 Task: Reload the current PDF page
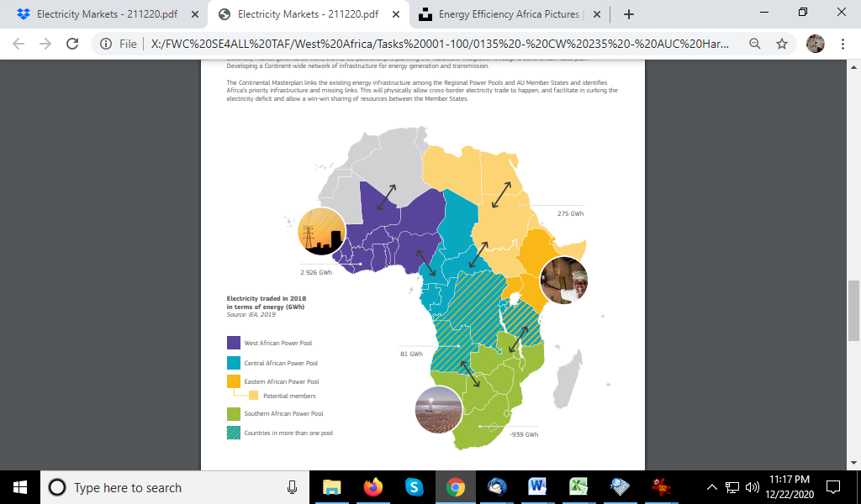(x=72, y=44)
